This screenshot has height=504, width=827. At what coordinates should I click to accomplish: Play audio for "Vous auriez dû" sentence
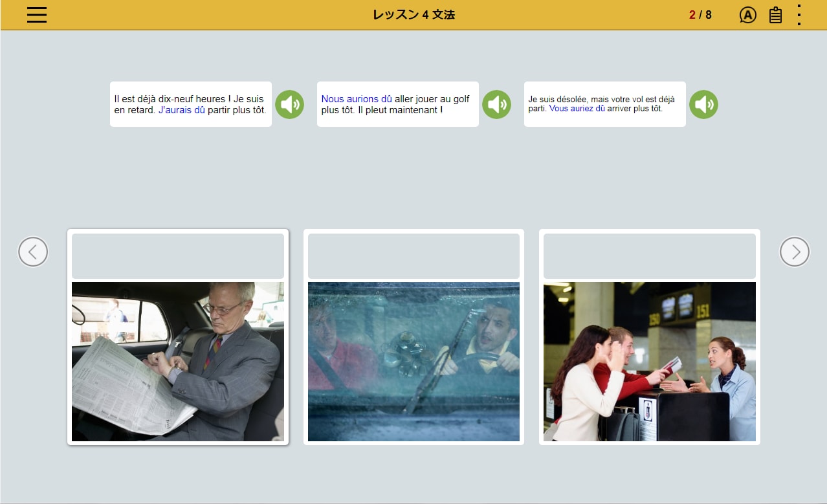coord(703,104)
